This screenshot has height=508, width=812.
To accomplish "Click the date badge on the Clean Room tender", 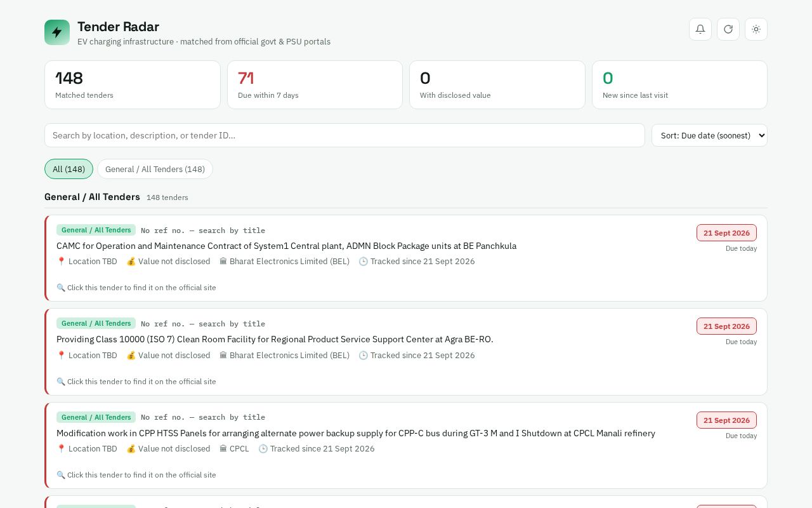I will click(726, 326).
